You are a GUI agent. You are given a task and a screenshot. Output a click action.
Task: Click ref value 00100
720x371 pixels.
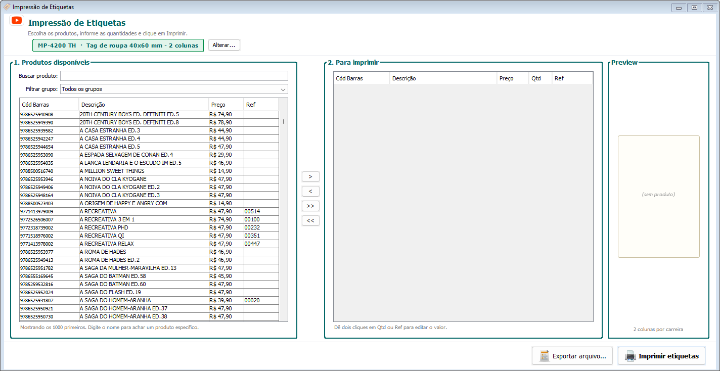(x=253, y=219)
